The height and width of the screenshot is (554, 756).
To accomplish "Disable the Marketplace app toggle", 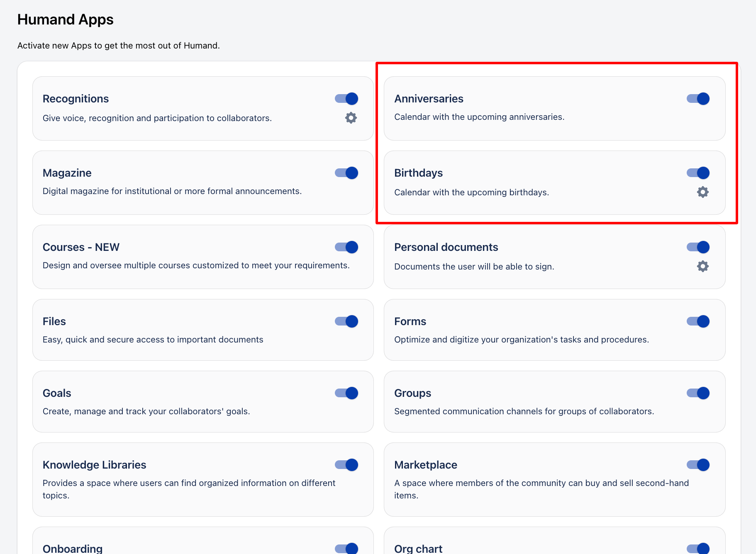I will tap(698, 465).
